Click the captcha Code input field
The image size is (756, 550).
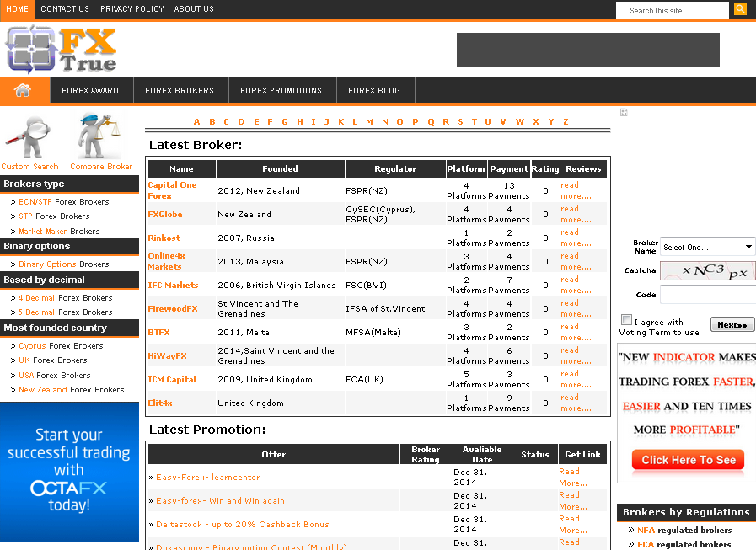[x=708, y=295]
